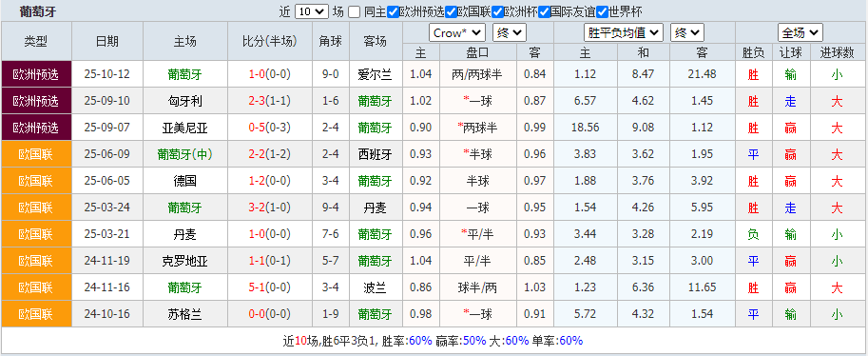Open the Crow* bookmaker dropdown

457,32
